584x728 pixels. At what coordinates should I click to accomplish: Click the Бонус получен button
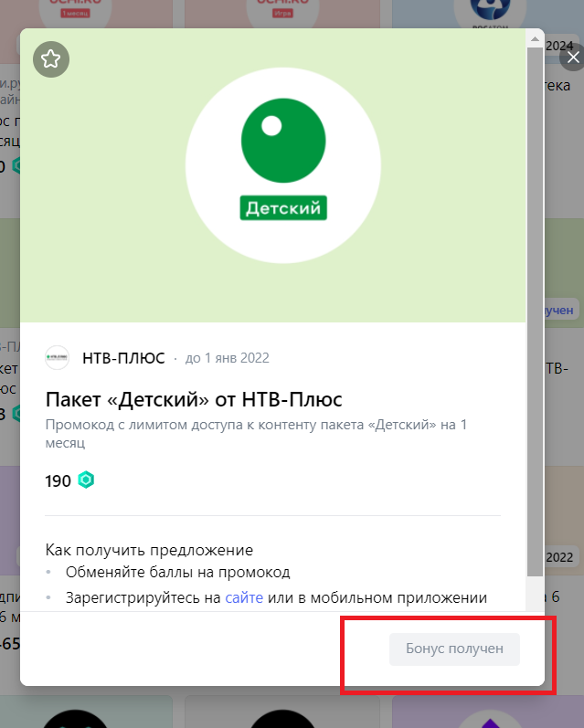point(454,649)
